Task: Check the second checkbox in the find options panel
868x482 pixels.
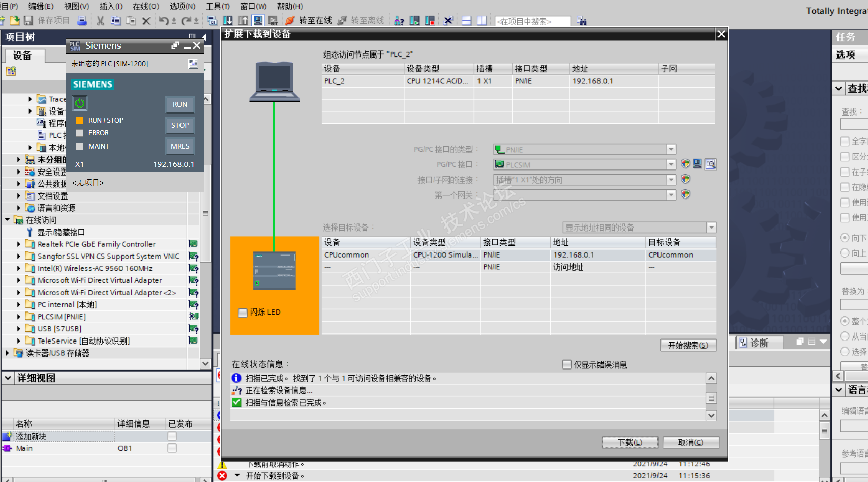Action: (x=845, y=157)
